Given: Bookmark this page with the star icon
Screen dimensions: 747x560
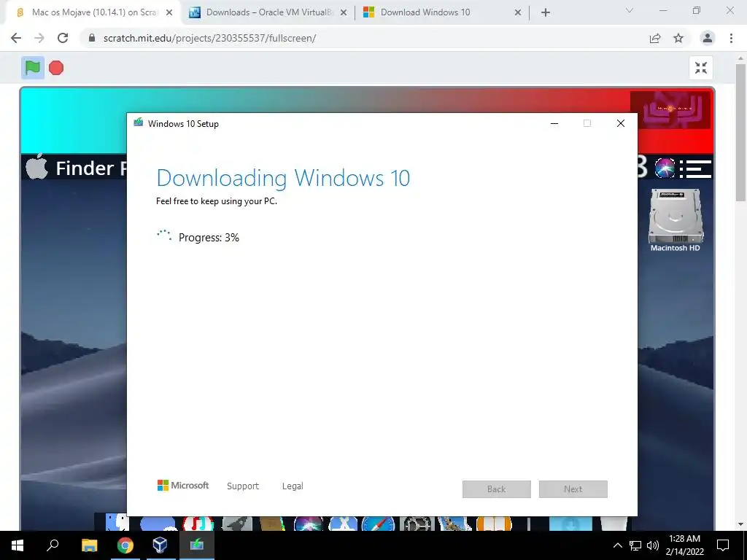Looking at the screenshot, I should pos(678,38).
